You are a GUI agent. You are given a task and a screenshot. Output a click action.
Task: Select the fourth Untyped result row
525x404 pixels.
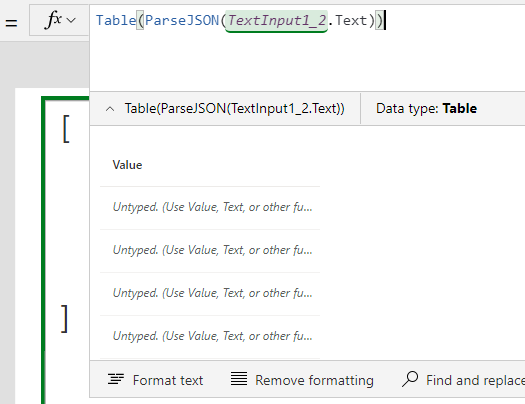(x=210, y=336)
